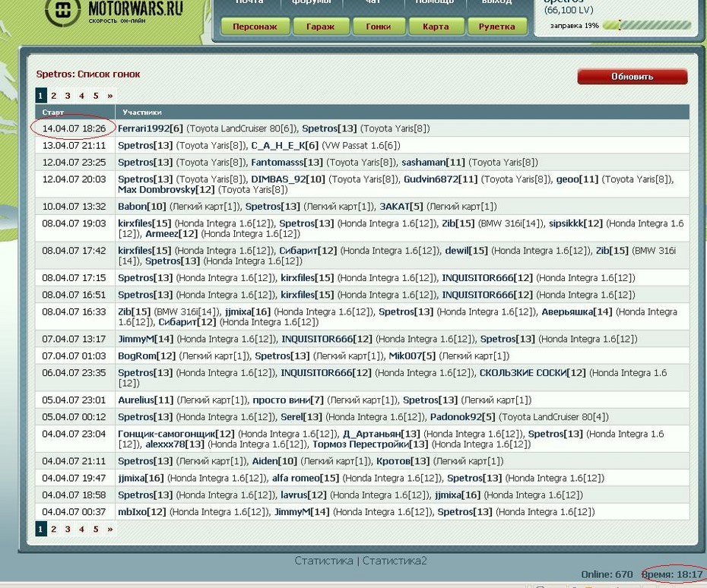
Task: Go to page 2 above the table
Action: pos(54,96)
